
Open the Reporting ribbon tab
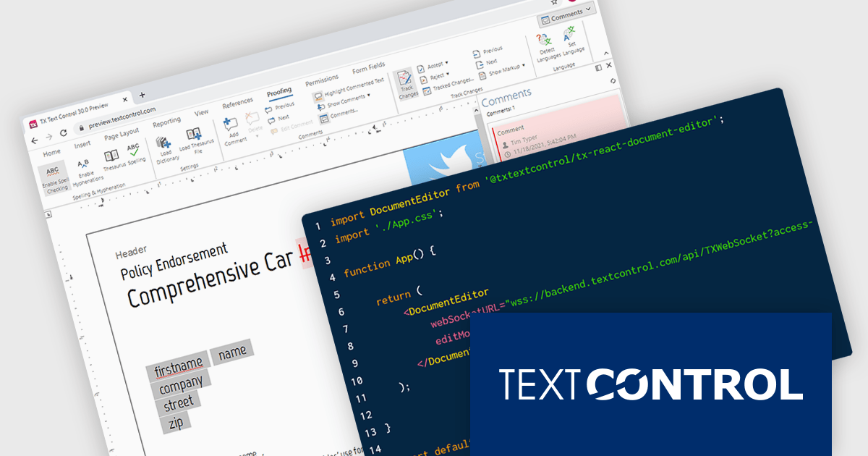166,122
